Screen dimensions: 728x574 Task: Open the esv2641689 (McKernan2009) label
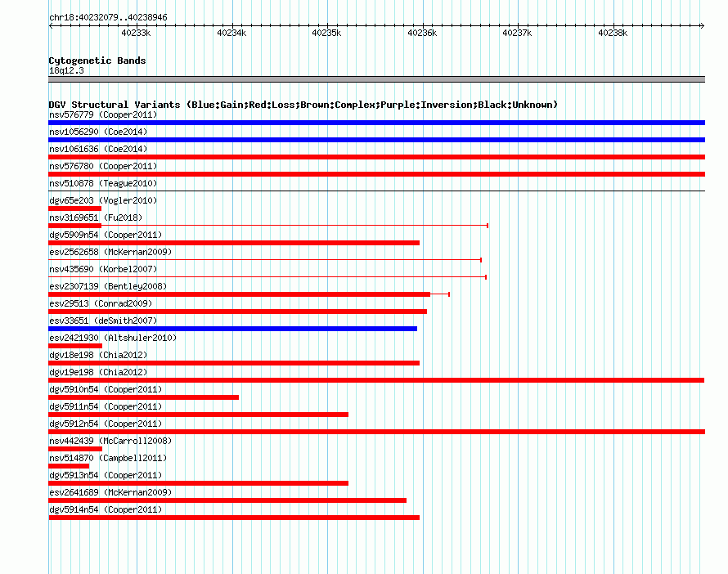click(110, 492)
